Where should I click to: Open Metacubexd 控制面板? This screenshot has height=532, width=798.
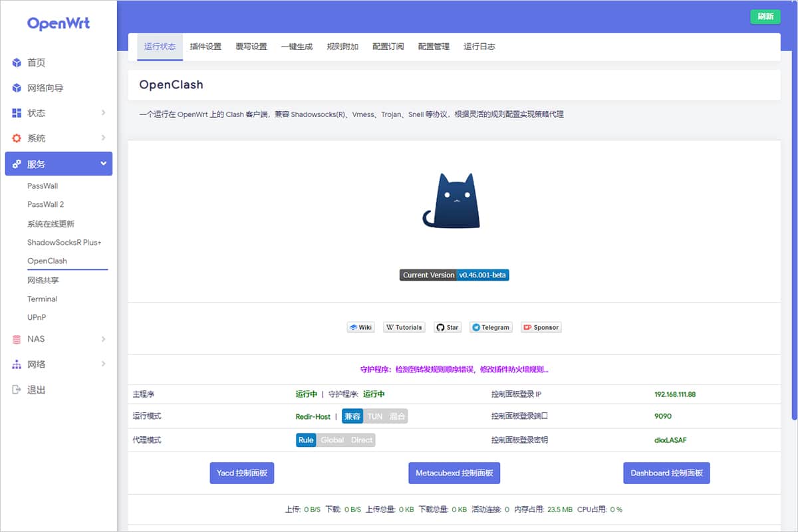(x=454, y=473)
